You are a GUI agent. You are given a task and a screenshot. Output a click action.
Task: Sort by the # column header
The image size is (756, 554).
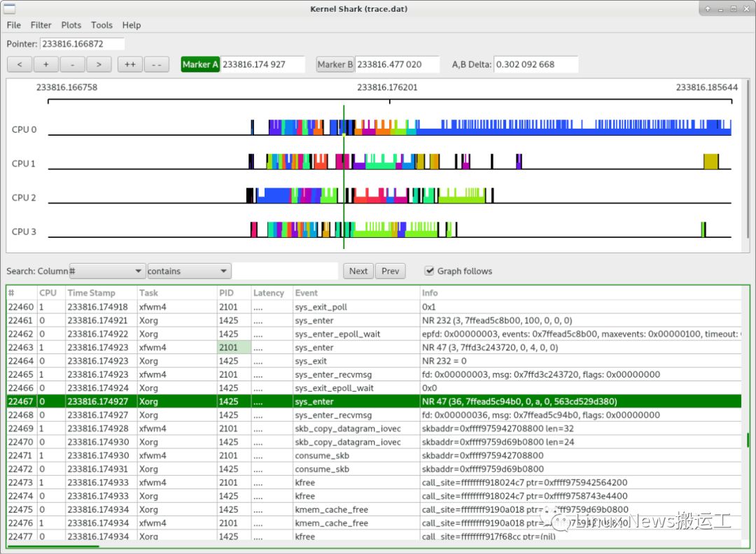pyautogui.click(x=22, y=293)
